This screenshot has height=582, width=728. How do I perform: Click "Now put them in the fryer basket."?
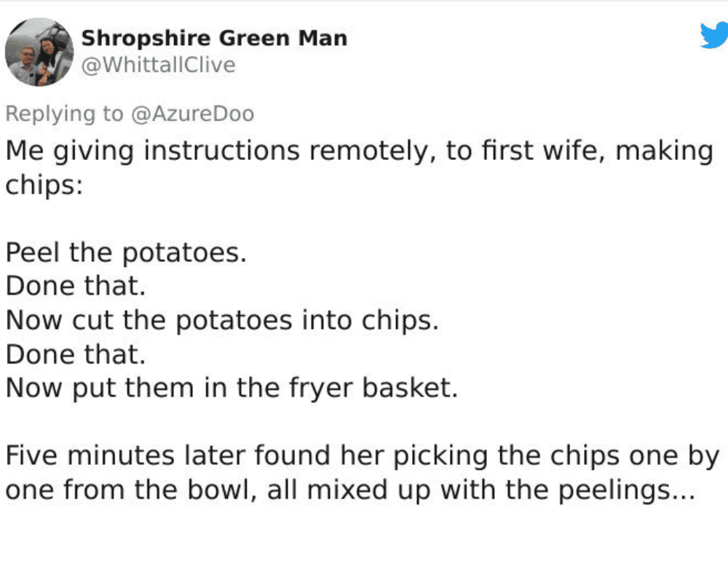coord(232,388)
